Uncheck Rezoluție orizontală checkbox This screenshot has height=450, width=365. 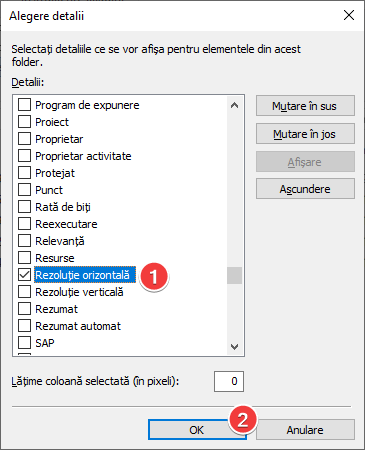tap(24, 275)
